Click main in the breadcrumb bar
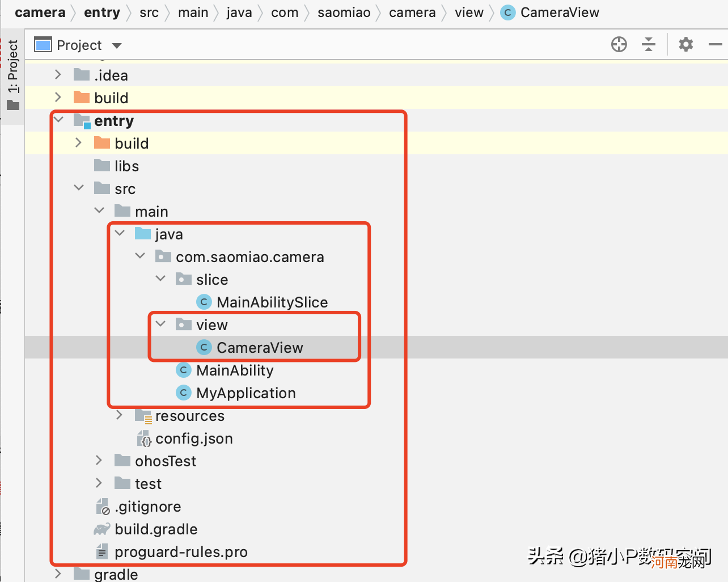Screen dimensions: 728x582 (193, 12)
